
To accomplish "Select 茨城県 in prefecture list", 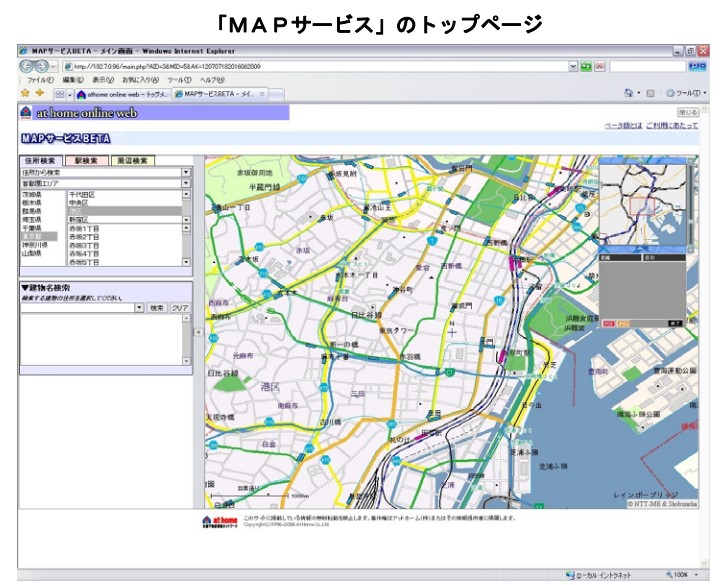I will 32,195.
